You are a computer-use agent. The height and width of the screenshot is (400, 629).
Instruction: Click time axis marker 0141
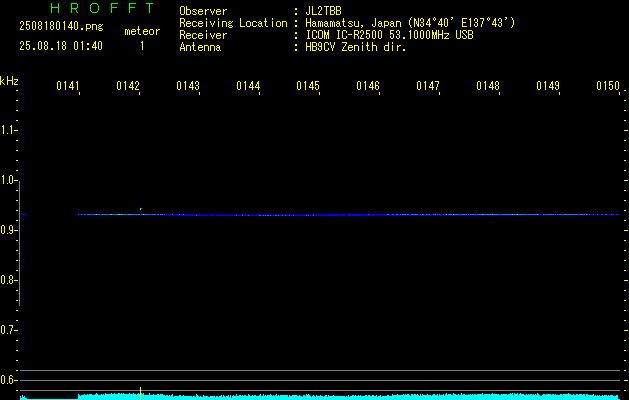[x=67, y=86]
